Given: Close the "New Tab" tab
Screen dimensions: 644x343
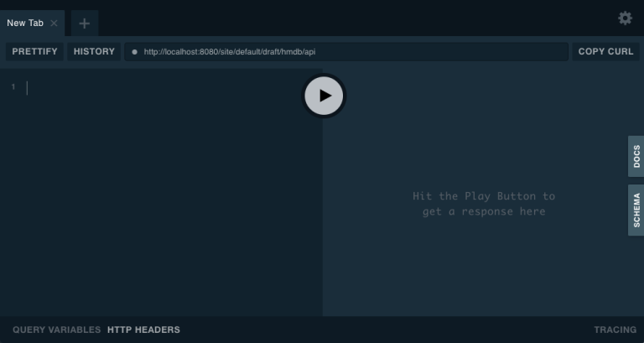Looking at the screenshot, I should click(x=55, y=23).
